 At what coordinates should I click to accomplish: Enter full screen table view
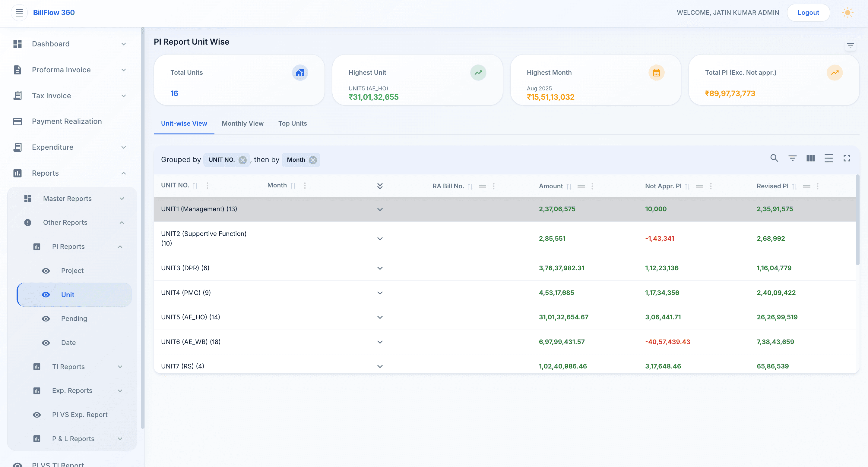[847, 158]
